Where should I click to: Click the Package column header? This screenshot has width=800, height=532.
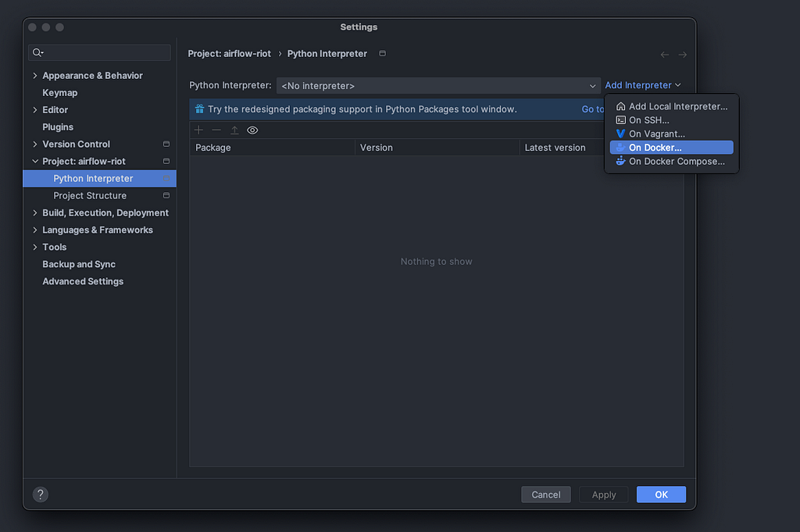click(x=272, y=148)
